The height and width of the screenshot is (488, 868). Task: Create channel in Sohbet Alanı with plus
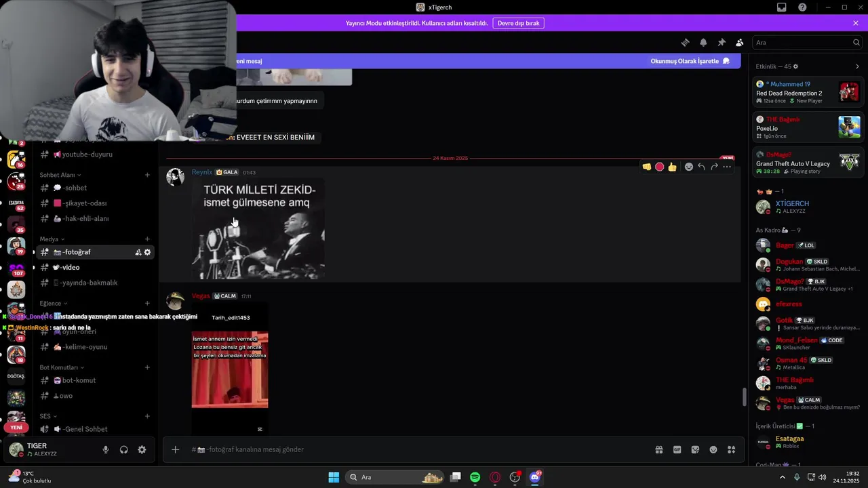tap(147, 175)
